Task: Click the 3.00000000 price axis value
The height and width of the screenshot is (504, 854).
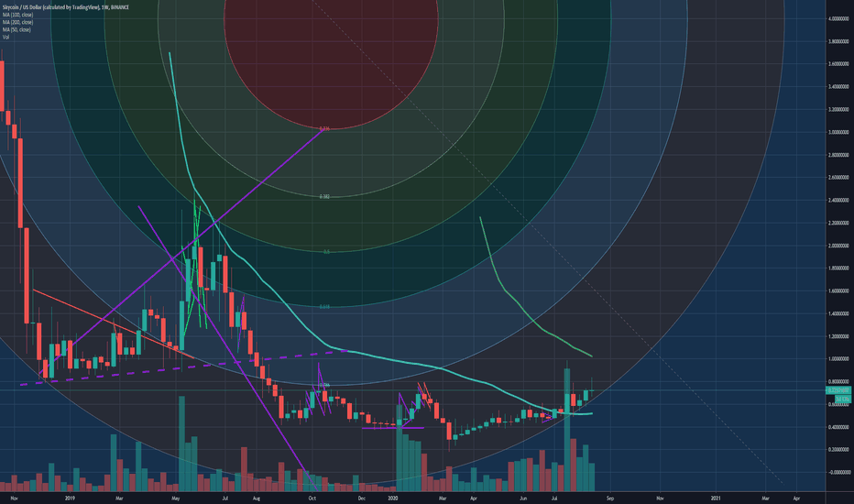Action: coord(838,132)
